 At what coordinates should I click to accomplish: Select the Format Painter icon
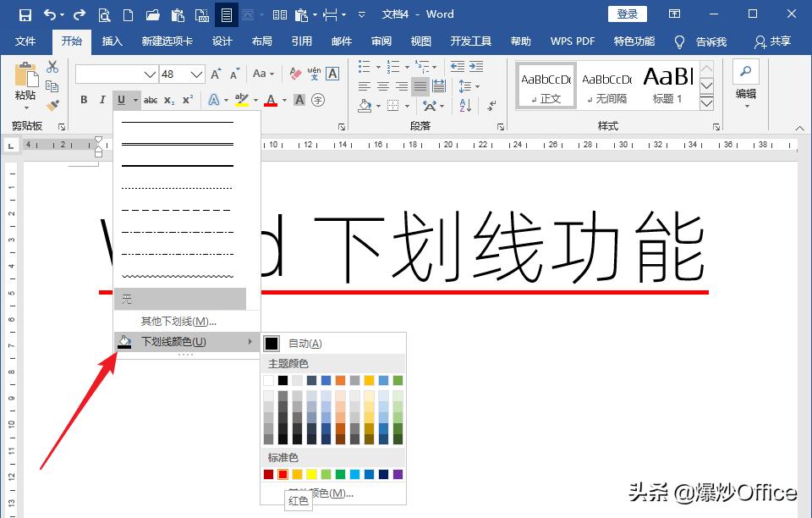coord(51,104)
